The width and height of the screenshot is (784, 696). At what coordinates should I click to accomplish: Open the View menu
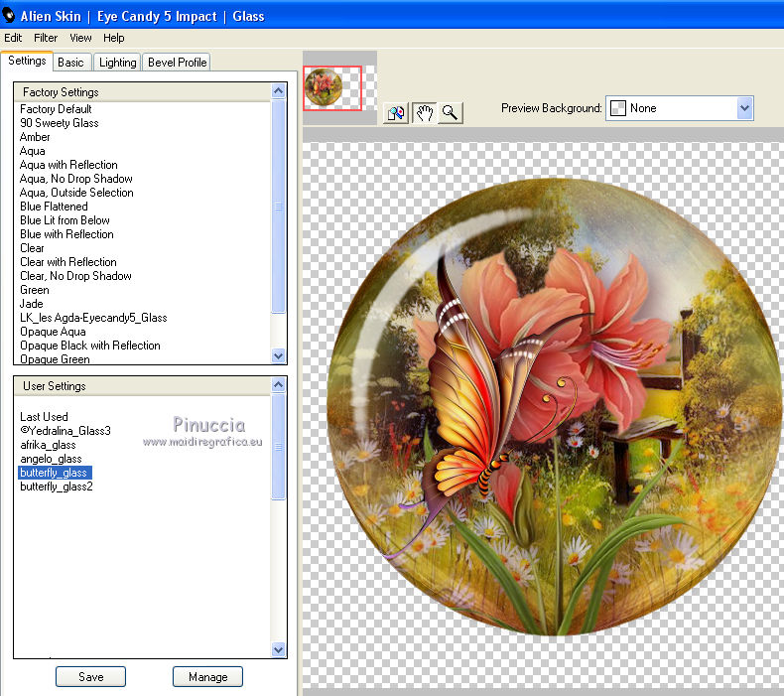pyautogui.click(x=80, y=38)
